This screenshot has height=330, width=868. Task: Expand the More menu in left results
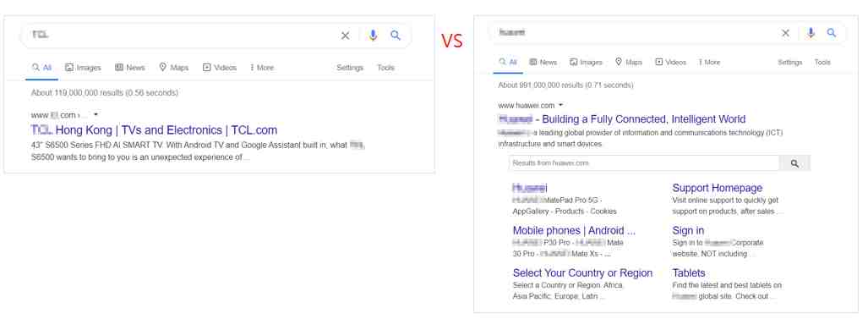(262, 68)
